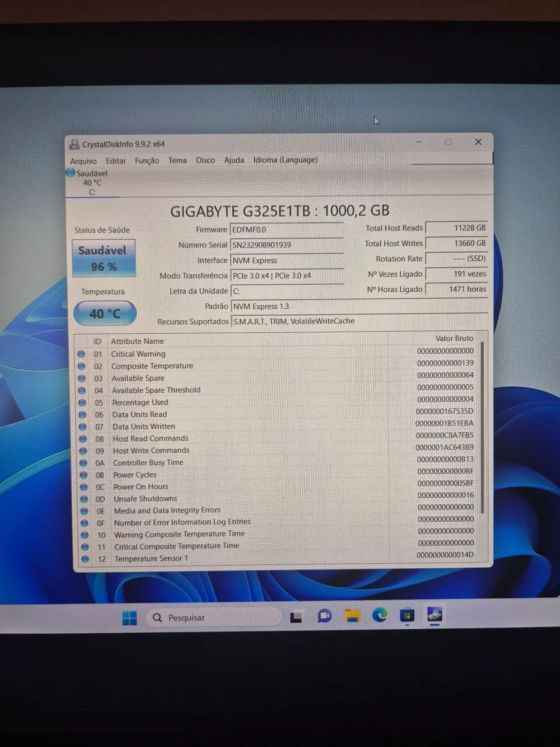Click raw value 0000000167535D
The height and width of the screenshot is (747, 560).
444,411
